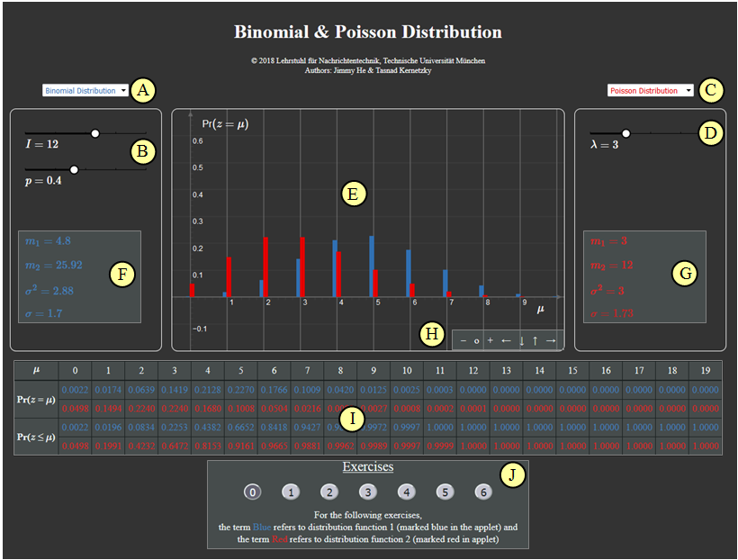Click the lambda = 3 slider handle
The image size is (738, 560).
click(626, 133)
